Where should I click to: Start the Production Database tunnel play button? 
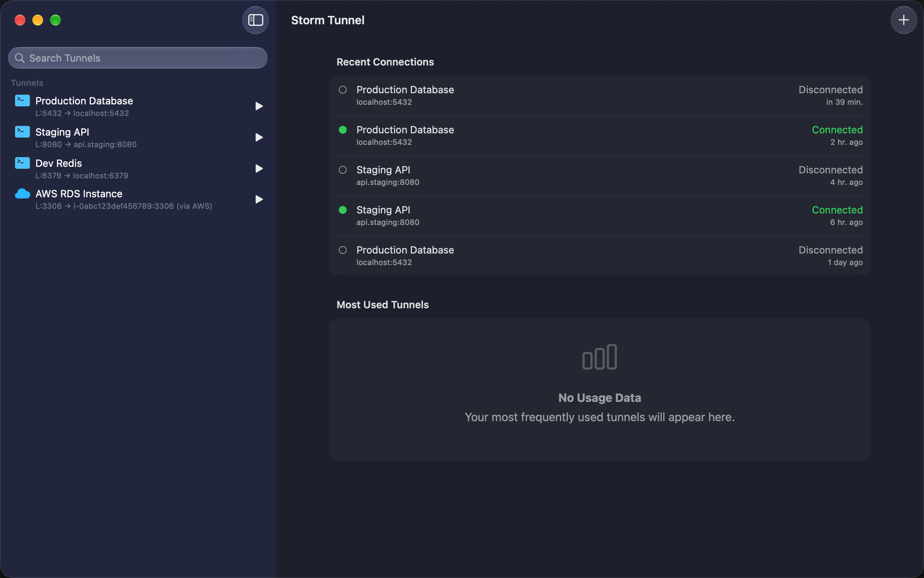pyautogui.click(x=259, y=106)
